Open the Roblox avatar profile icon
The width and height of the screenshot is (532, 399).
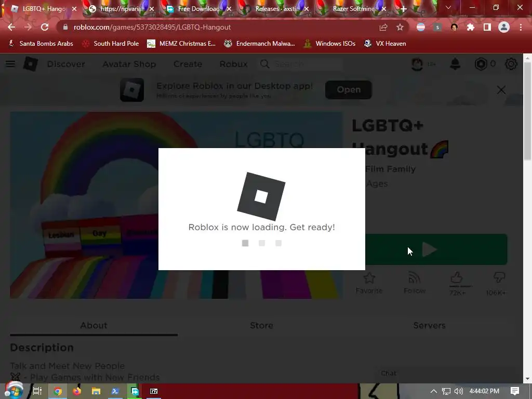[x=417, y=64]
